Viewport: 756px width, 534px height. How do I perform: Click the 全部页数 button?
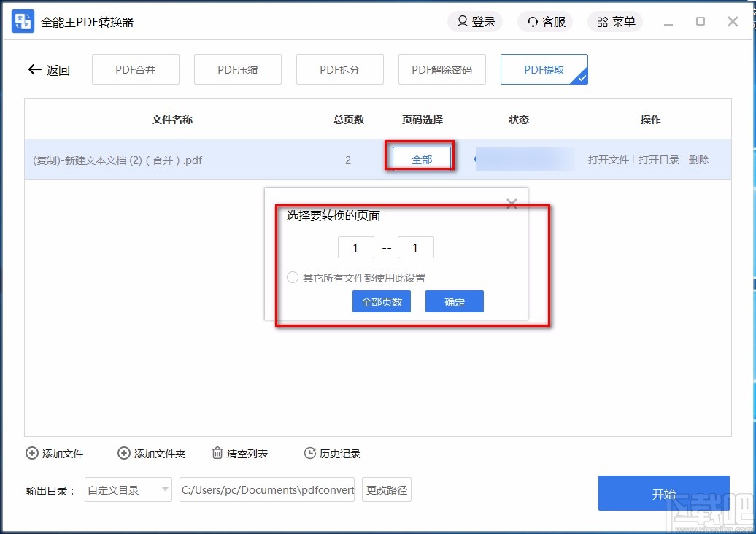coord(381,301)
